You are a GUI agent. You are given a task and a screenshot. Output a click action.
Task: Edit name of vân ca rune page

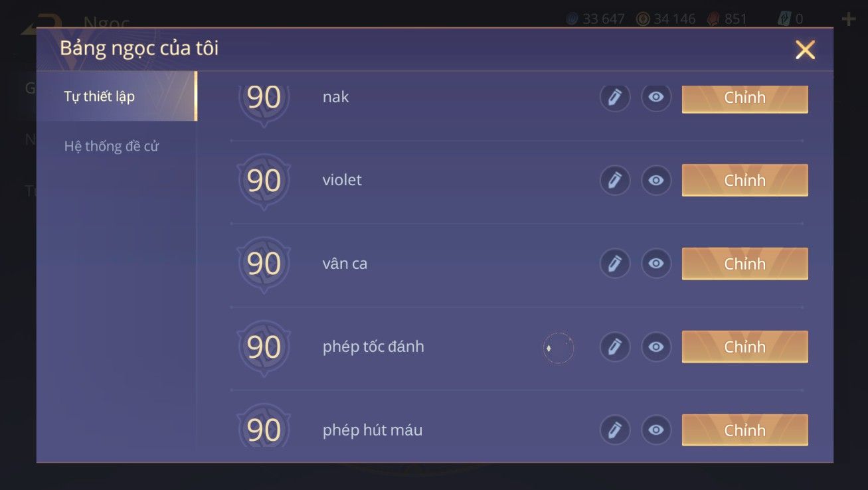click(x=614, y=264)
